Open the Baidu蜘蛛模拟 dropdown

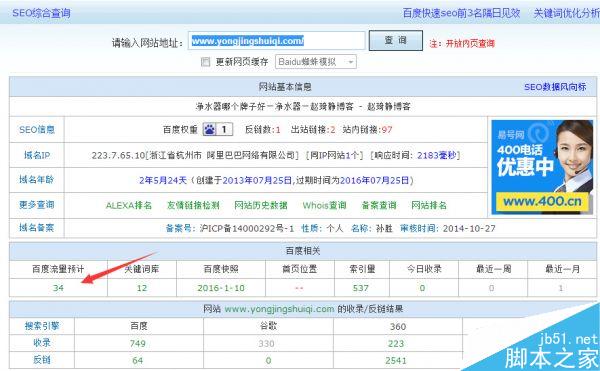coord(316,62)
